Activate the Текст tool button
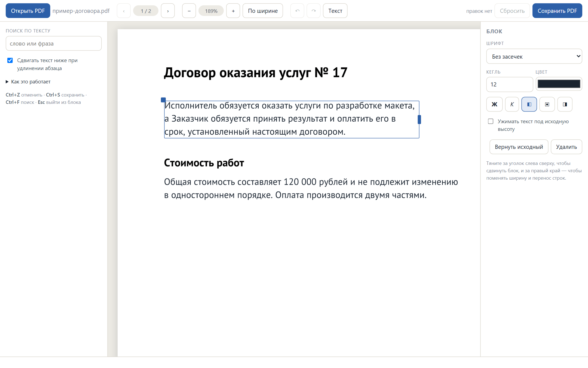 coord(335,11)
